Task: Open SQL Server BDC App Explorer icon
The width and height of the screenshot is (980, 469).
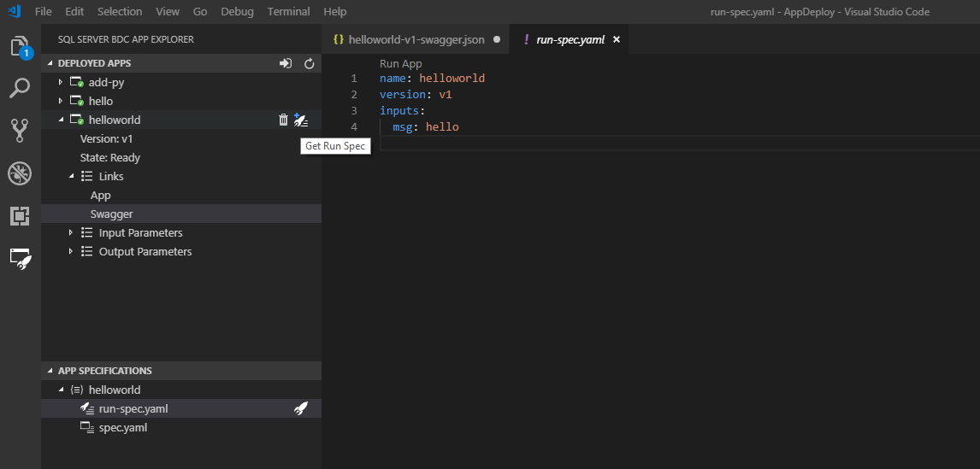Action: [x=20, y=258]
